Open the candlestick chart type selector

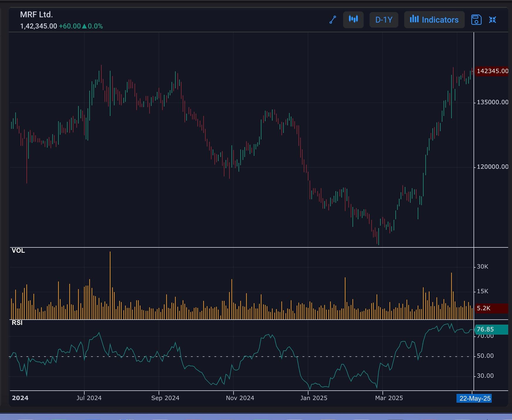pos(353,20)
